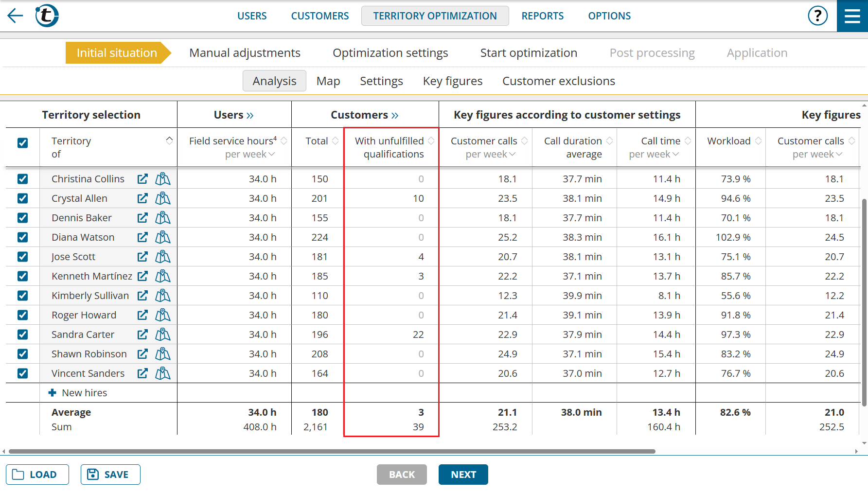This screenshot has width=868, height=493.
Task: Open Christina Collins territory details icon
Action: pos(142,179)
